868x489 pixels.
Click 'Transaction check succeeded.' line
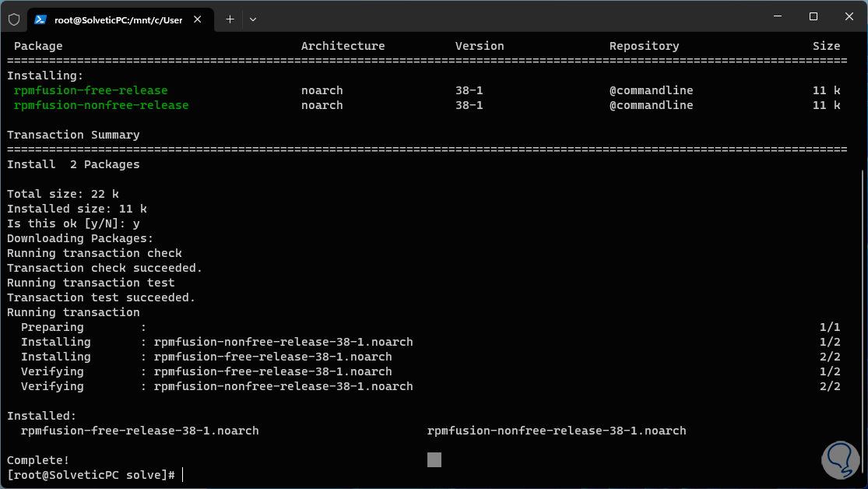pos(104,268)
